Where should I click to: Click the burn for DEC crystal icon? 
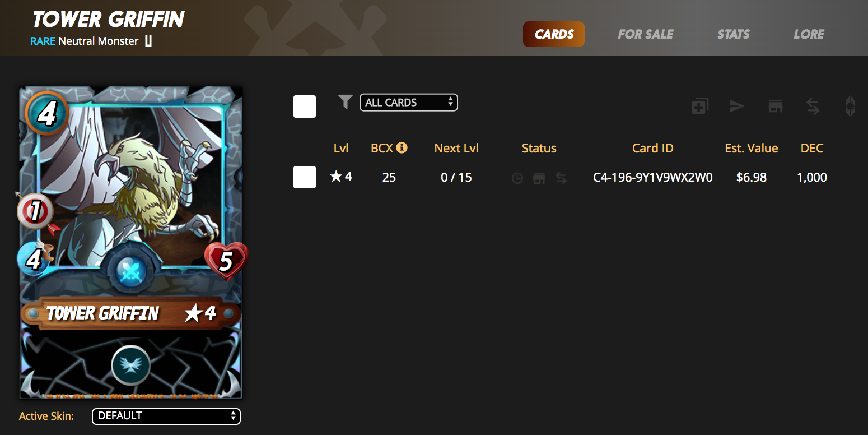tap(850, 106)
